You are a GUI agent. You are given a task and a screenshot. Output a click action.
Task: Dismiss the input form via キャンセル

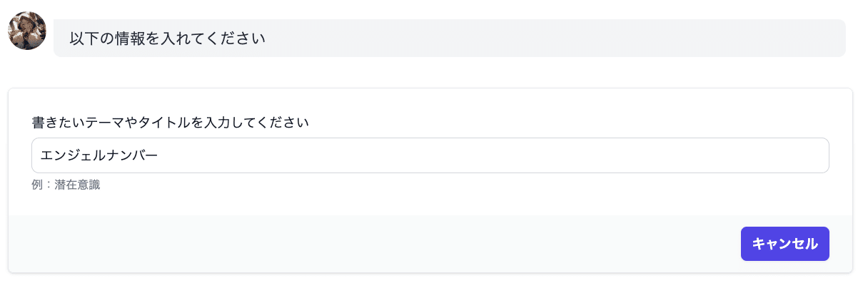click(784, 244)
